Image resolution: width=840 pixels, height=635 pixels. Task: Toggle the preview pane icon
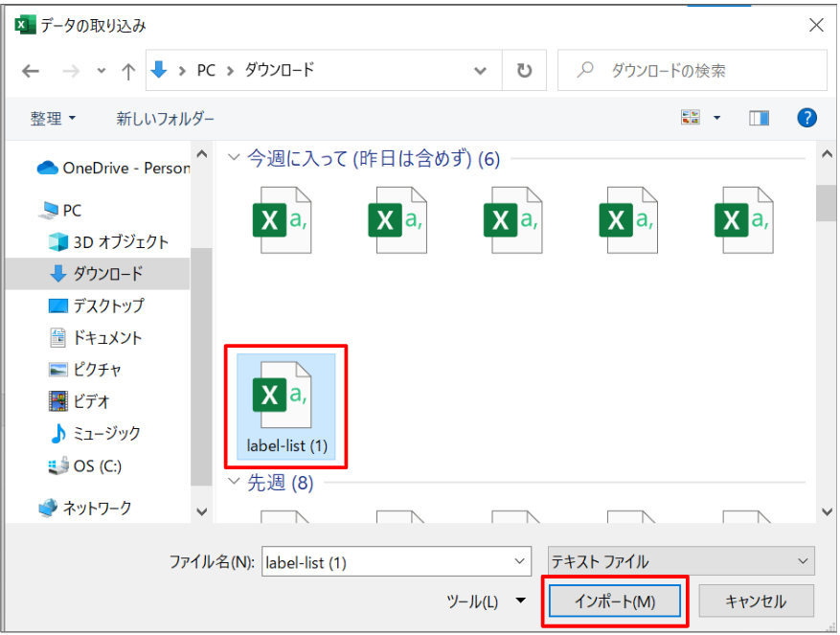tap(760, 118)
